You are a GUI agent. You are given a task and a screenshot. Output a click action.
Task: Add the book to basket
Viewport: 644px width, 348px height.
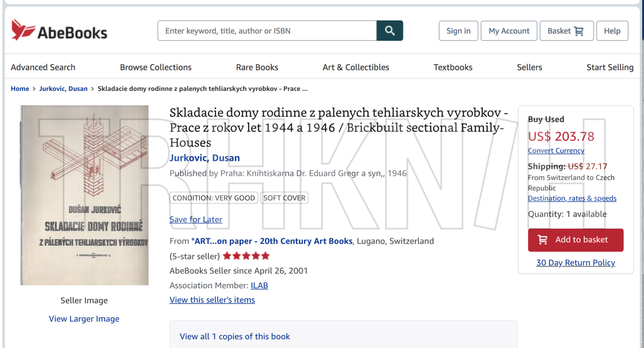pyautogui.click(x=575, y=240)
